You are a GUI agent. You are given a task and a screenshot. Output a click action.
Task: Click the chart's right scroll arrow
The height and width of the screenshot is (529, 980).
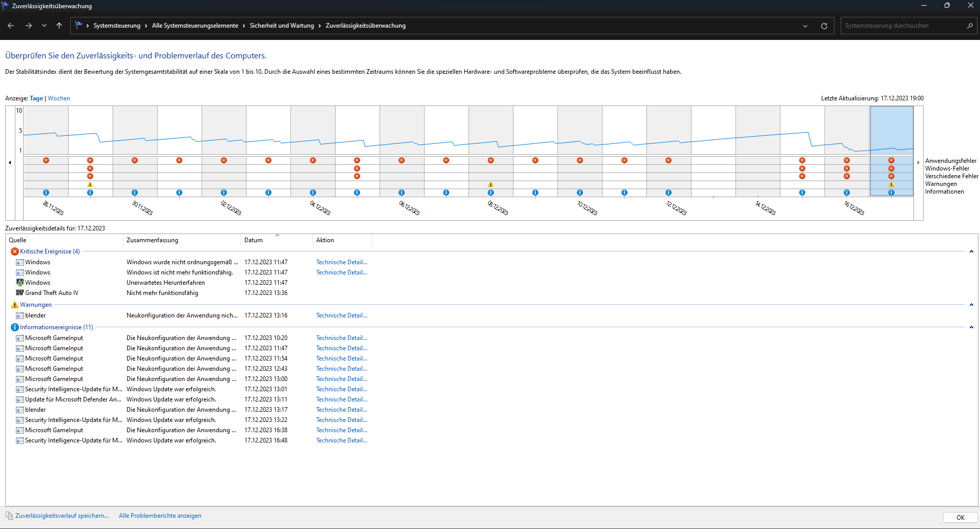(918, 162)
